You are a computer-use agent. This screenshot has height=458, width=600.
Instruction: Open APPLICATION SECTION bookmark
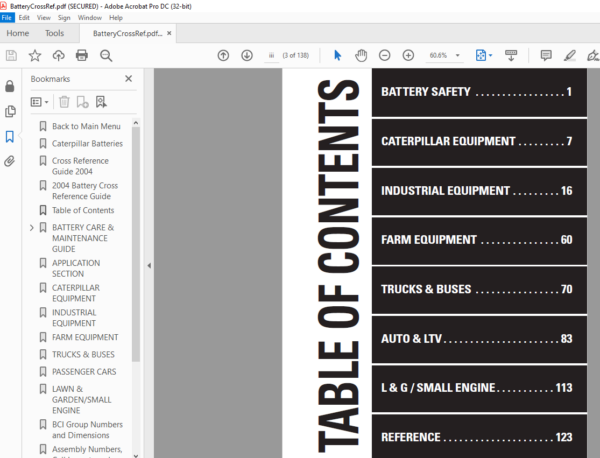click(76, 268)
